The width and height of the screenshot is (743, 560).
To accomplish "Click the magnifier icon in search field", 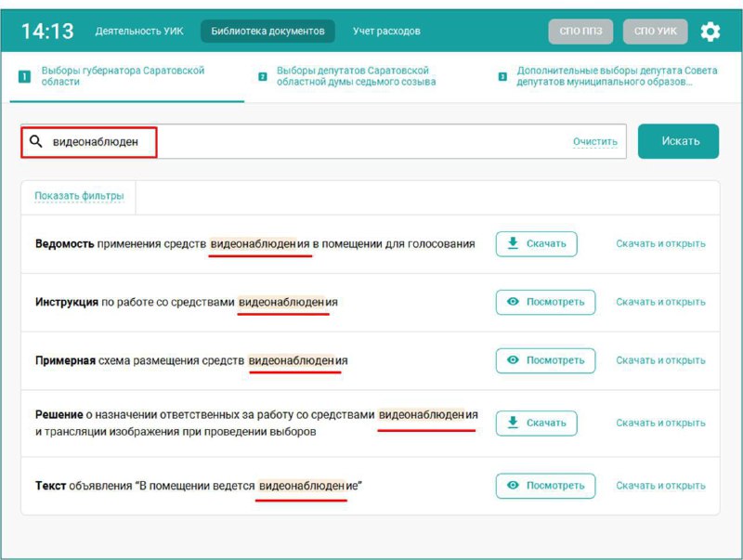I will pyautogui.click(x=36, y=142).
